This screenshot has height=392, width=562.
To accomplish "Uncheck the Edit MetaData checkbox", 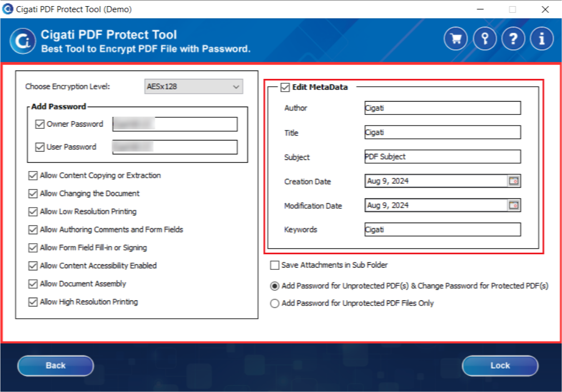I will pyautogui.click(x=285, y=87).
